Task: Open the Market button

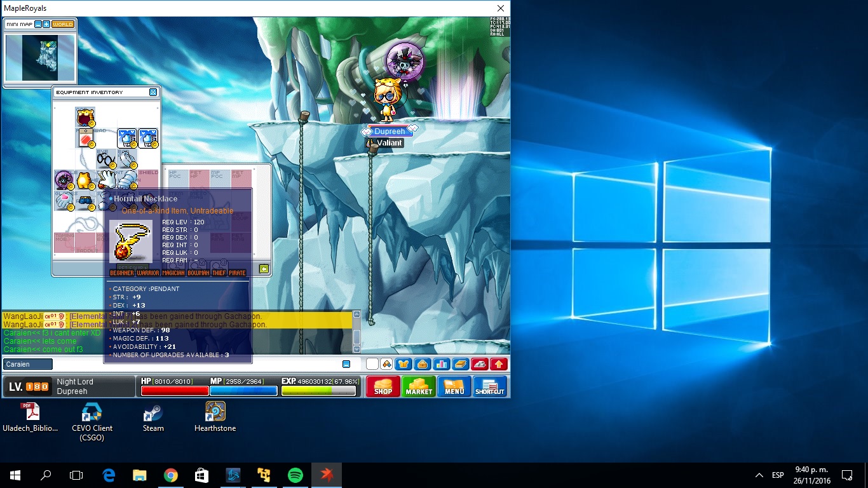Action: coord(419,386)
